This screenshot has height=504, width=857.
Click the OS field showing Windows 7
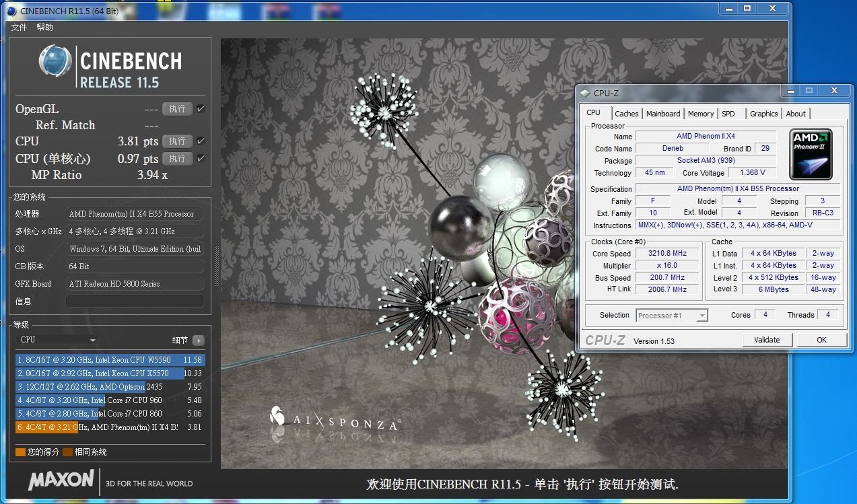point(135,249)
